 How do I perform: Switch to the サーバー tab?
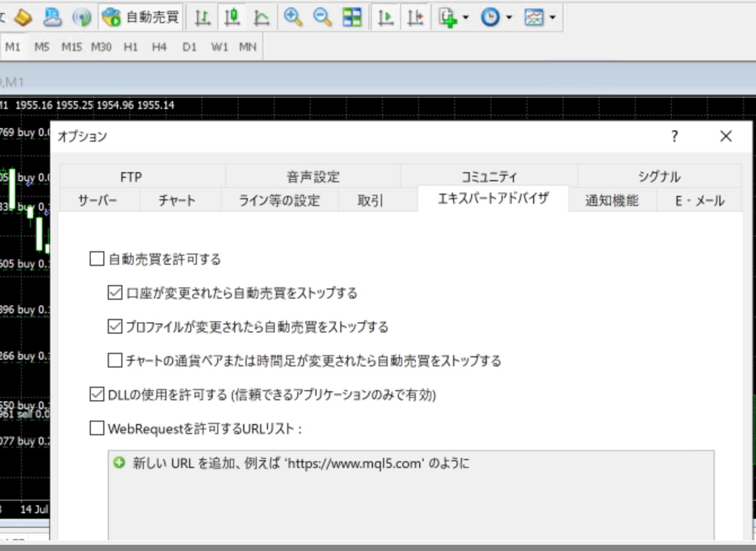(x=98, y=200)
